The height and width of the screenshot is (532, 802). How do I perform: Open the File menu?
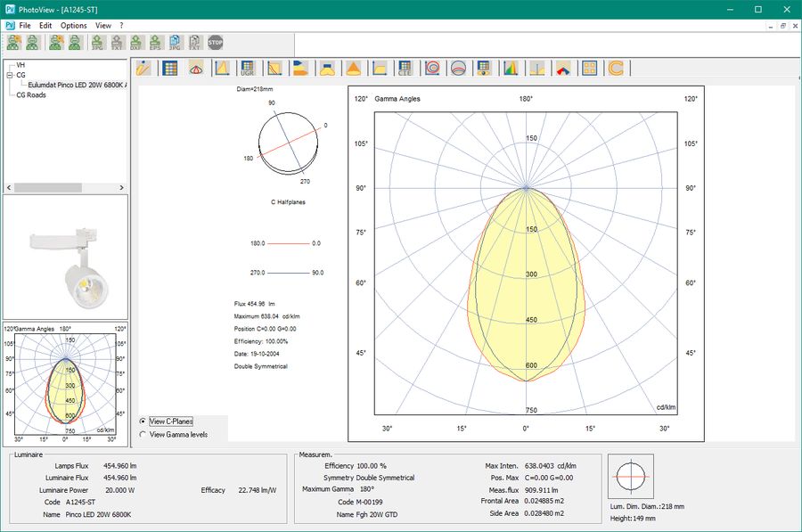pyautogui.click(x=25, y=25)
